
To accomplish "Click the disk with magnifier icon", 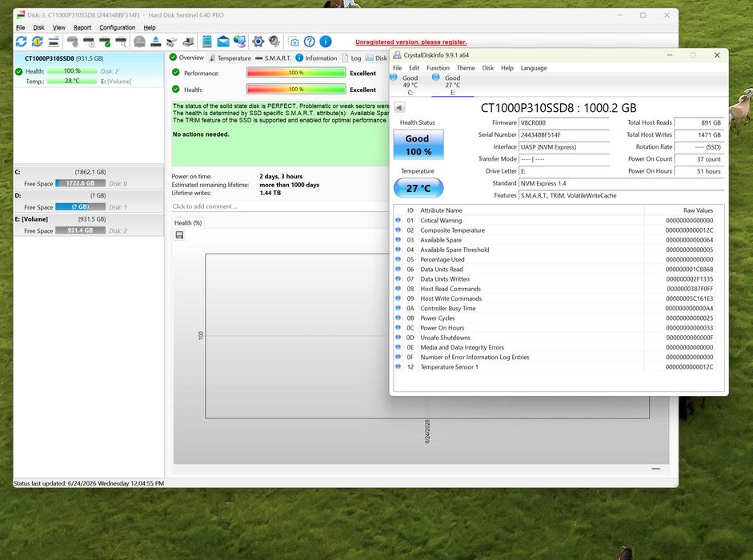I will pos(121,42).
